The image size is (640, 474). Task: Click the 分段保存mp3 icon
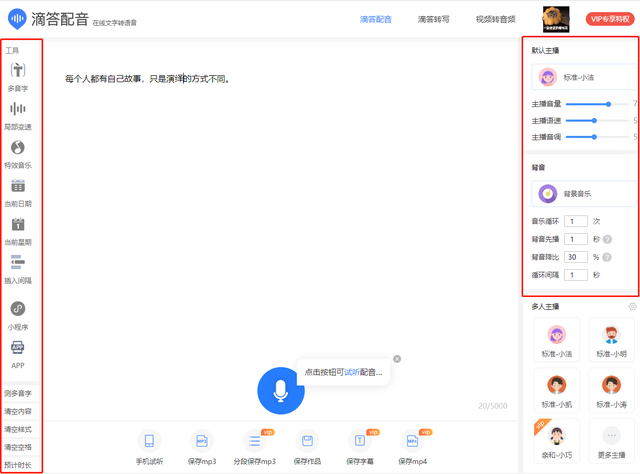(255, 441)
